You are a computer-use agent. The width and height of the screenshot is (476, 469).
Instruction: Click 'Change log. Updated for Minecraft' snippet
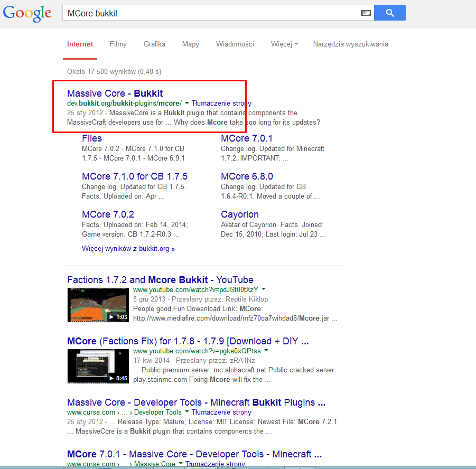(x=272, y=149)
